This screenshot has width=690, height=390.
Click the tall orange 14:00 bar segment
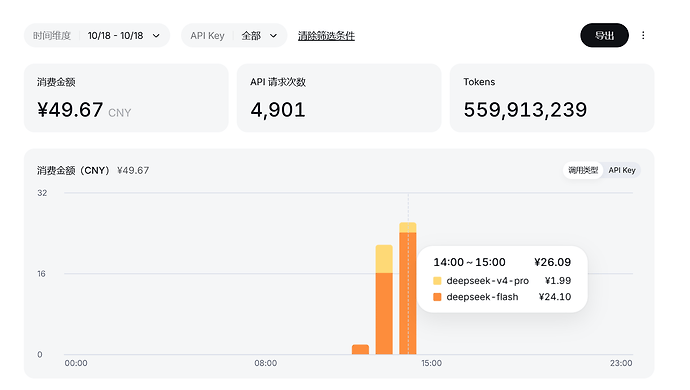pyautogui.click(x=407, y=293)
